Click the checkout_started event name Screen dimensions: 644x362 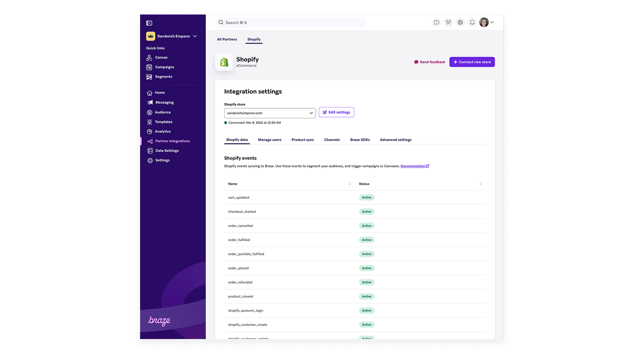pyautogui.click(x=242, y=212)
